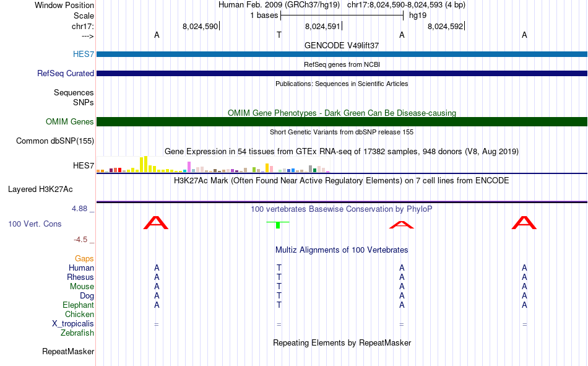Click the chr17:8,024,590-8,024,593 position text
Screen dimensions: 588x366
click(406, 5)
